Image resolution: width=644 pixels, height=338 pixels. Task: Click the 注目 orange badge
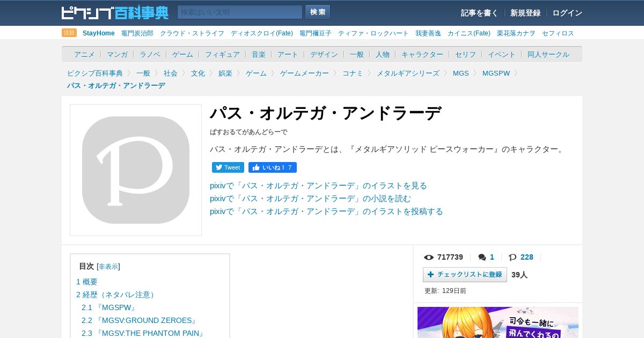[x=69, y=33]
